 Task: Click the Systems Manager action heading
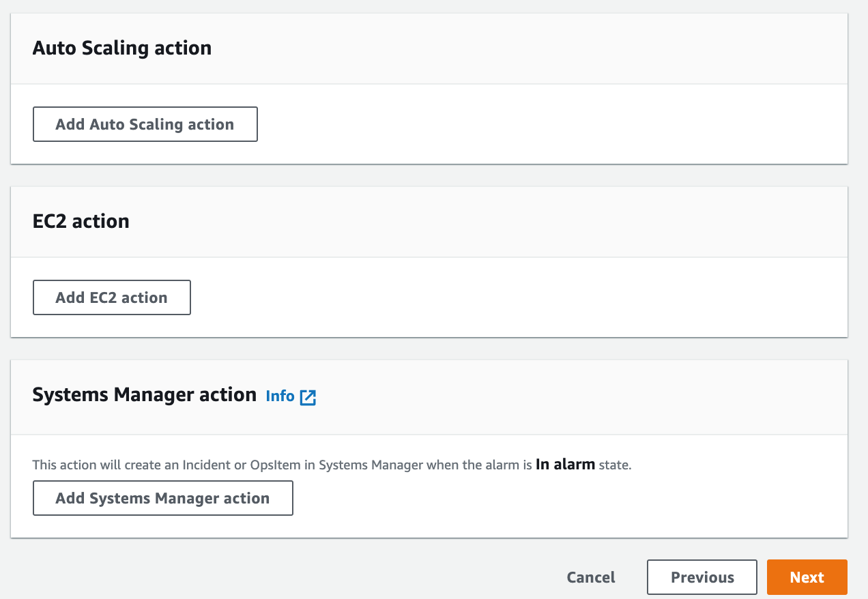(144, 394)
